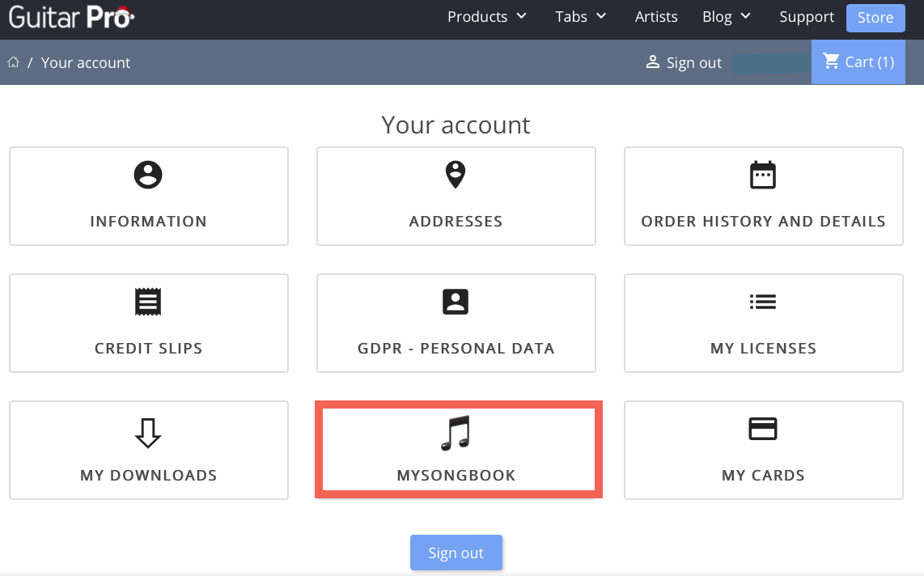The image size is (924, 576).
Task: Click the Guitar Pro logo
Action: (71, 17)
